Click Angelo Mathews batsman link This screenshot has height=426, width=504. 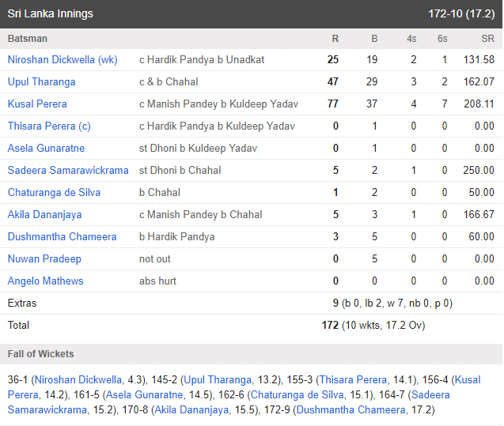[45, 281]
